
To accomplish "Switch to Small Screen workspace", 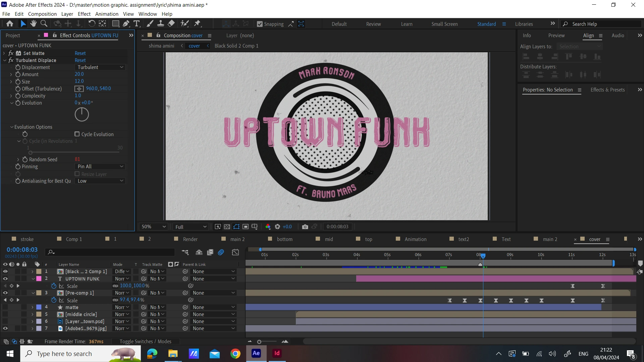I will [444, 24].
